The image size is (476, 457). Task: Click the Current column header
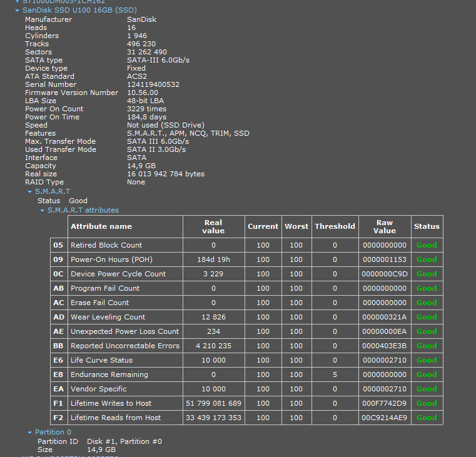point(263,226)
